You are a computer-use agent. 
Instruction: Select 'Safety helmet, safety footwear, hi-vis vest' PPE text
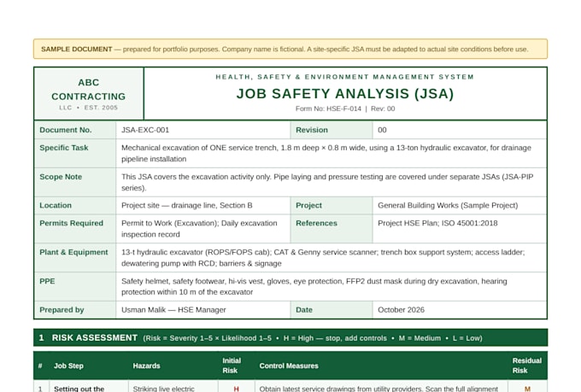pos(314,287)
